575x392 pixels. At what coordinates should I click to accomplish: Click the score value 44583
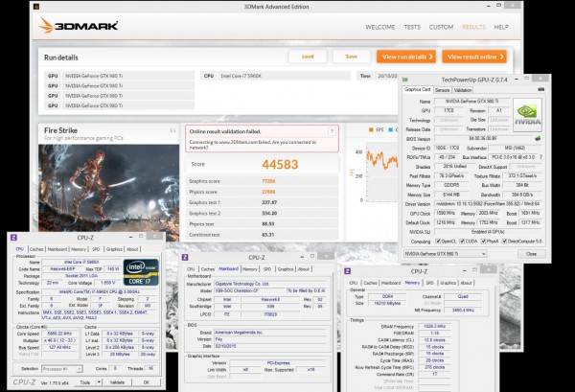280,165
